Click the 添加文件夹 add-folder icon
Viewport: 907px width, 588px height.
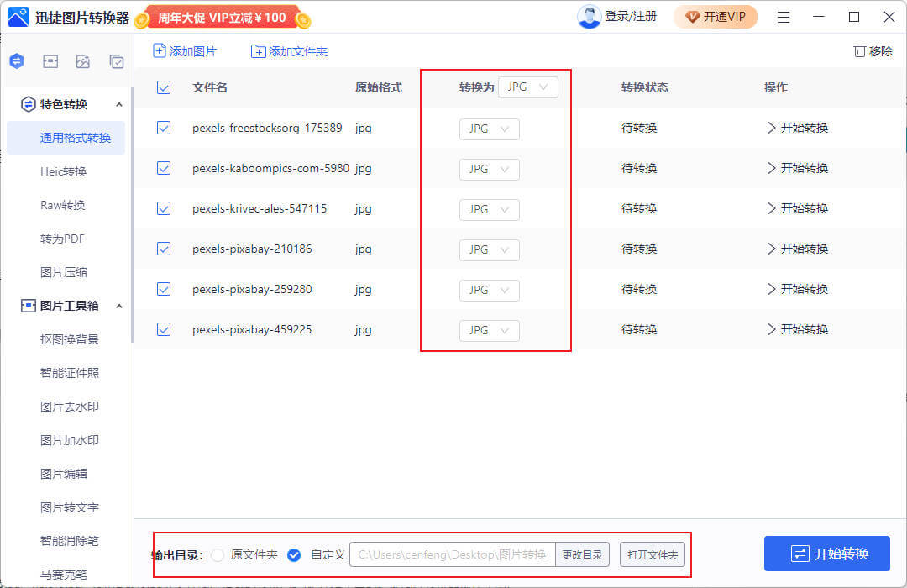pos(257,51)
